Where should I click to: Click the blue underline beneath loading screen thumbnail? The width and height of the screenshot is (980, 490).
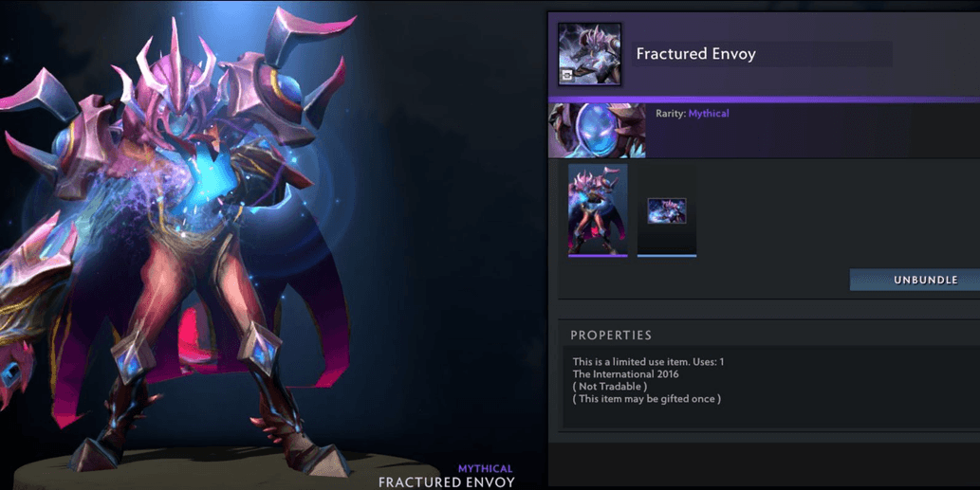click(667, 255)
